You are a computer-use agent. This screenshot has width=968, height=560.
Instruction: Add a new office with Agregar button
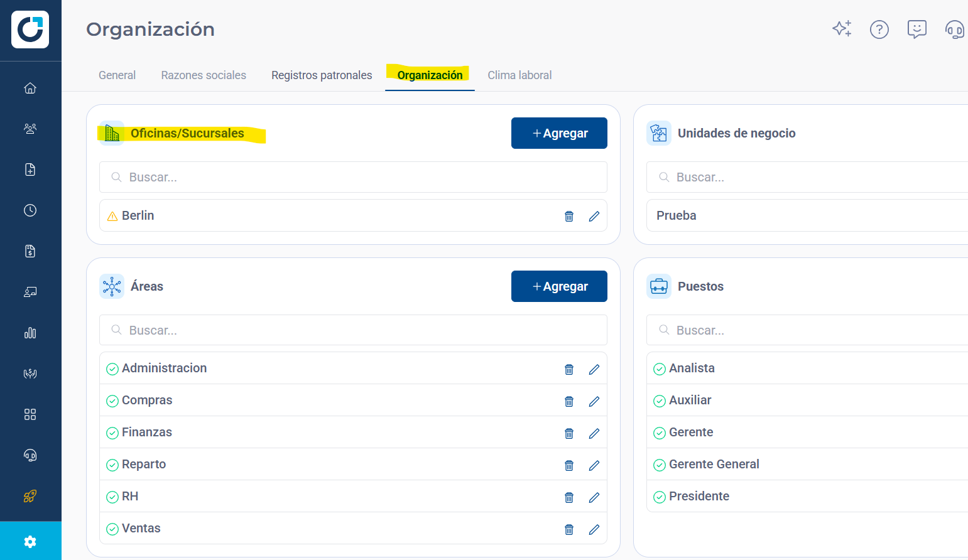[x=559, y=133]
